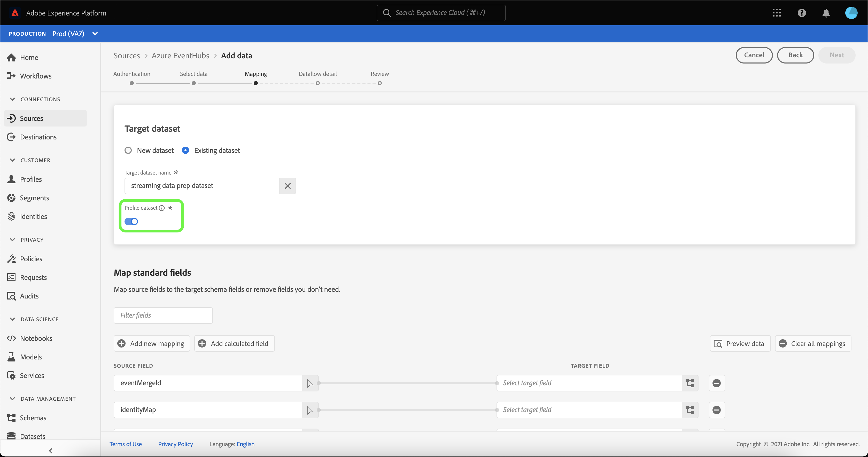Viewport: 868px width, 457px height.
Task: Remove identityMap mapping row with minus icon
Action: tap(717, 410)
